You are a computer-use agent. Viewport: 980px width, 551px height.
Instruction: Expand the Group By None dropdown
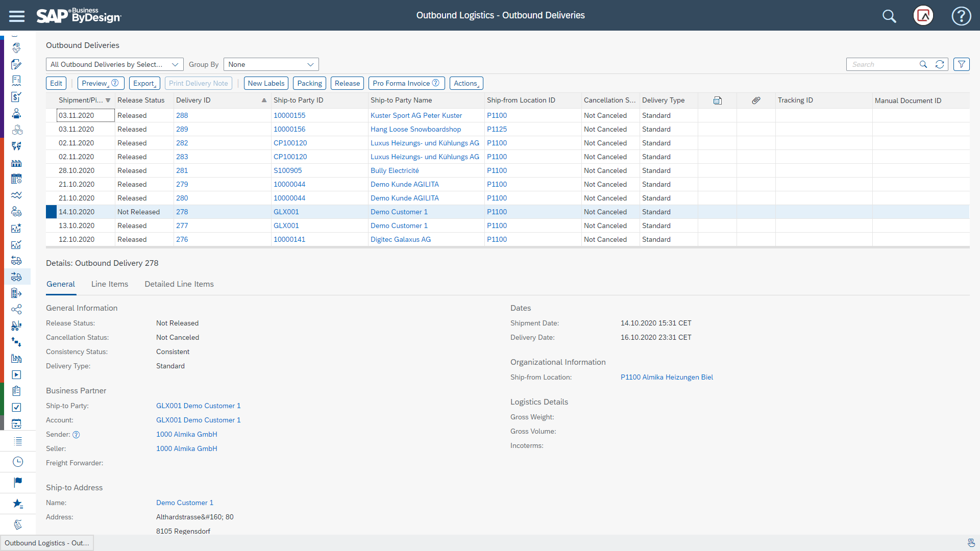point(271,64)
